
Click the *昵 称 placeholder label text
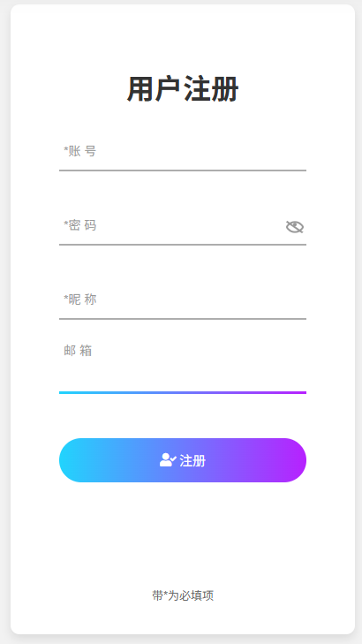(80, 299)
